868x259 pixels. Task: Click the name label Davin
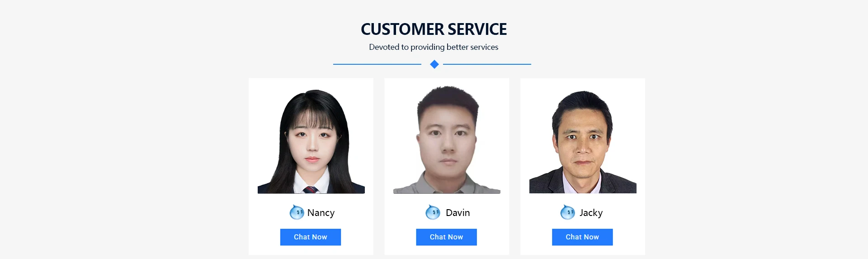point(458,213)
